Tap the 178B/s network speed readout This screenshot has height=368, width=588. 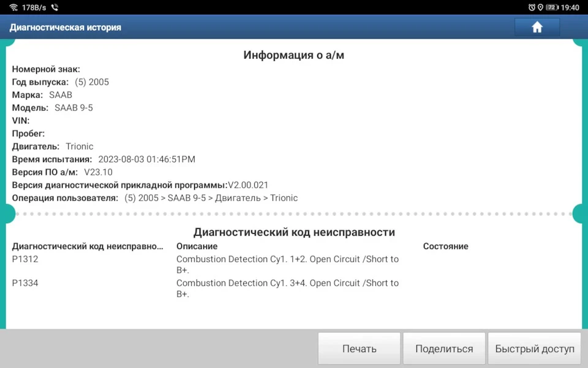click(x=34, y=7)
